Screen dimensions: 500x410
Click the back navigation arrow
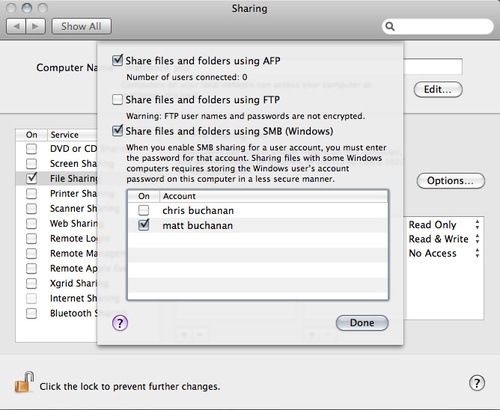[x=16, y=26]
